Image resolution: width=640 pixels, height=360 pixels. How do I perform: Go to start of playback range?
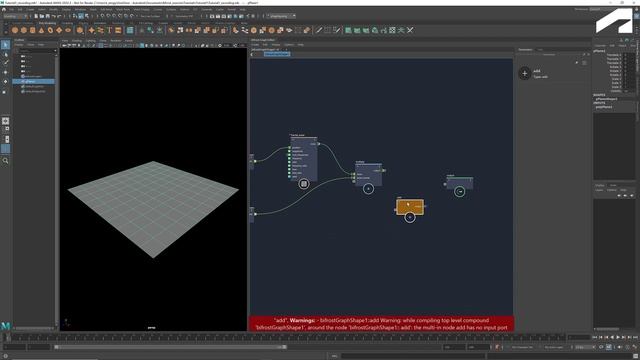(x=595, y=337)
